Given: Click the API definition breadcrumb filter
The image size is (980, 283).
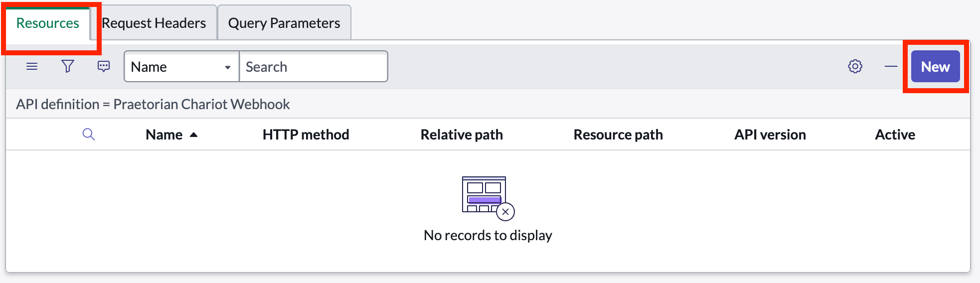Looking at the screenshot, I should pos(153,104).
